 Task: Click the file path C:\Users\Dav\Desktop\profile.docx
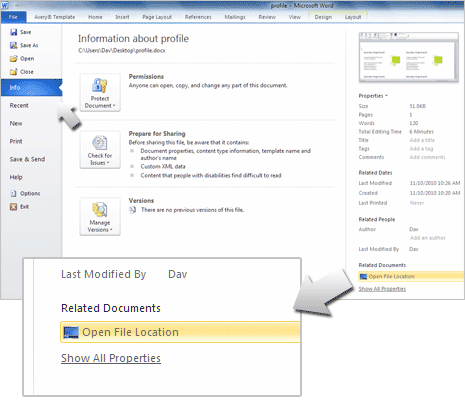click(122, 51)
